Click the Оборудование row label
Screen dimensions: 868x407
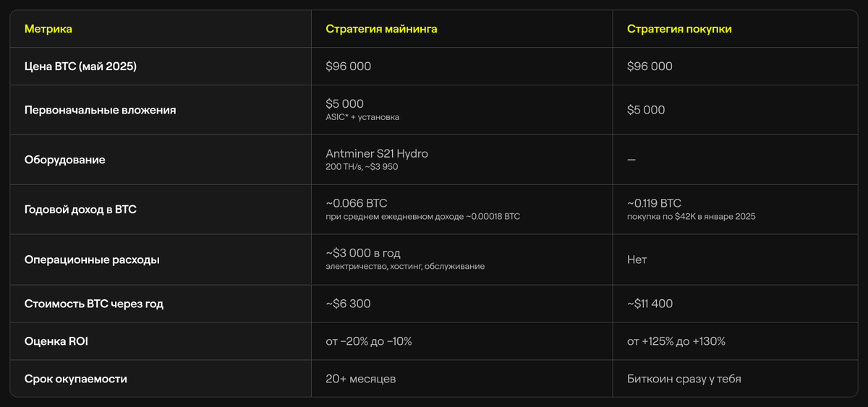[x=64, y=160]
